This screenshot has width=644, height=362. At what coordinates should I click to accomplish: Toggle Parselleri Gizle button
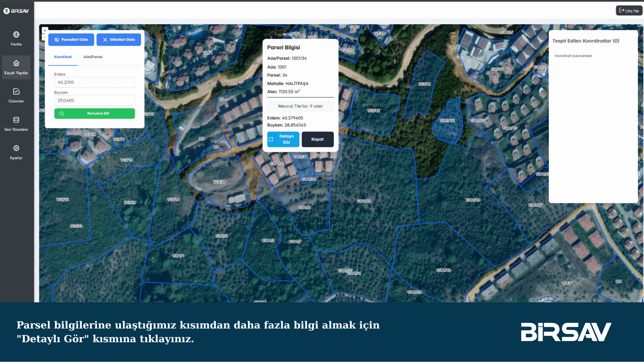tap(71, 40)
